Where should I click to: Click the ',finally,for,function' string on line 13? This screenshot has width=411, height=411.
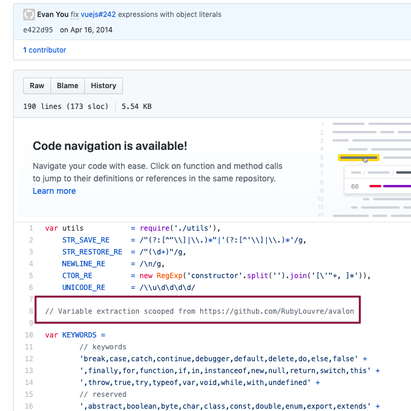(x=225, y=371)
